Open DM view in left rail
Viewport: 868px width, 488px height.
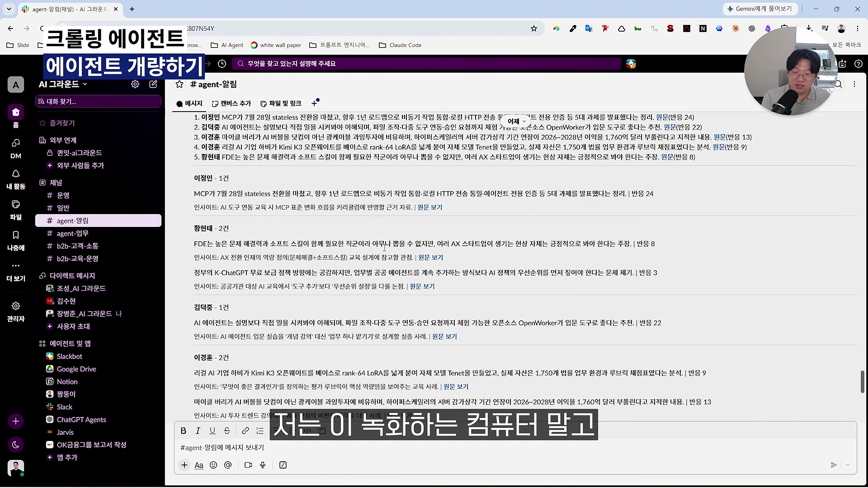point(16,148)
